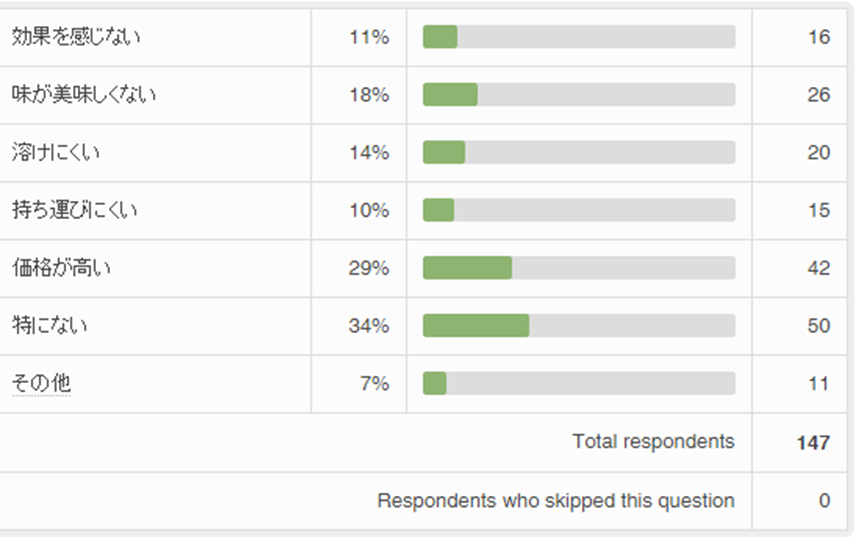Click the 14% bar for 溶けにくい
This screenshot has height=537, width=856.
point(444,153)
